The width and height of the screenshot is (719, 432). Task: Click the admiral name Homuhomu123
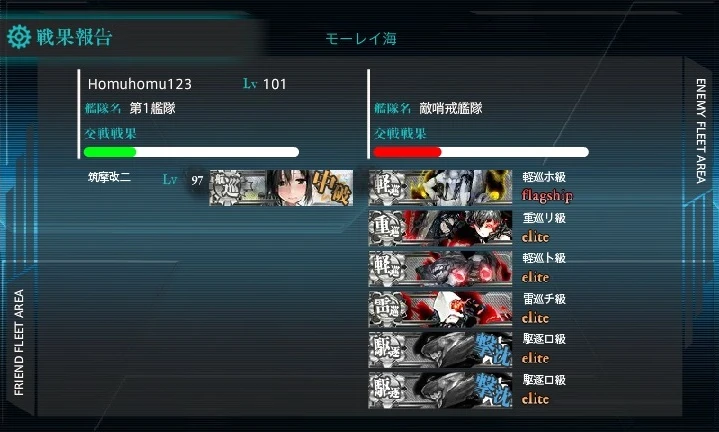[140, 84]
